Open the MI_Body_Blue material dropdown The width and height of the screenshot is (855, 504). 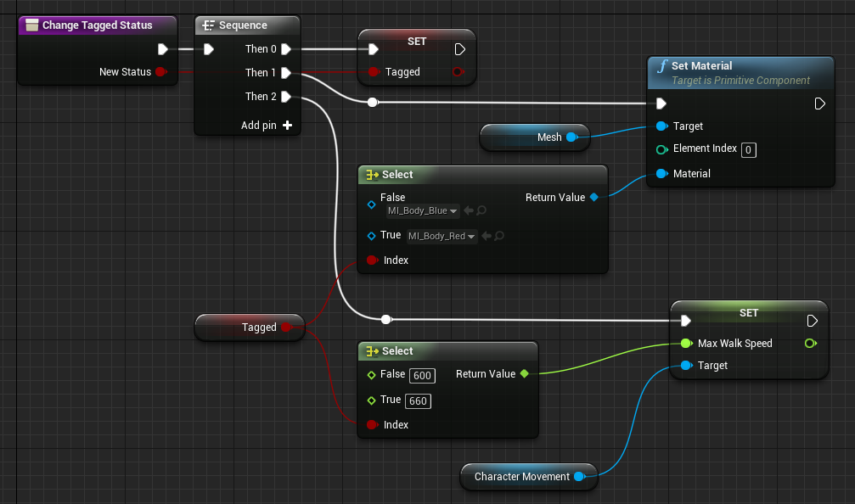click(x=423, y=211)
